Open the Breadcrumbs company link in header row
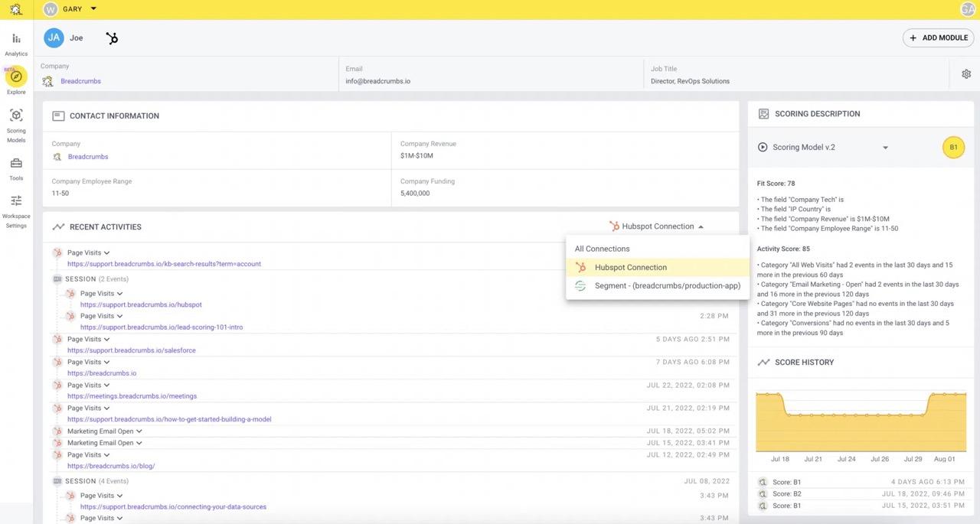This screenshot has width=980, height=524. 80,81
